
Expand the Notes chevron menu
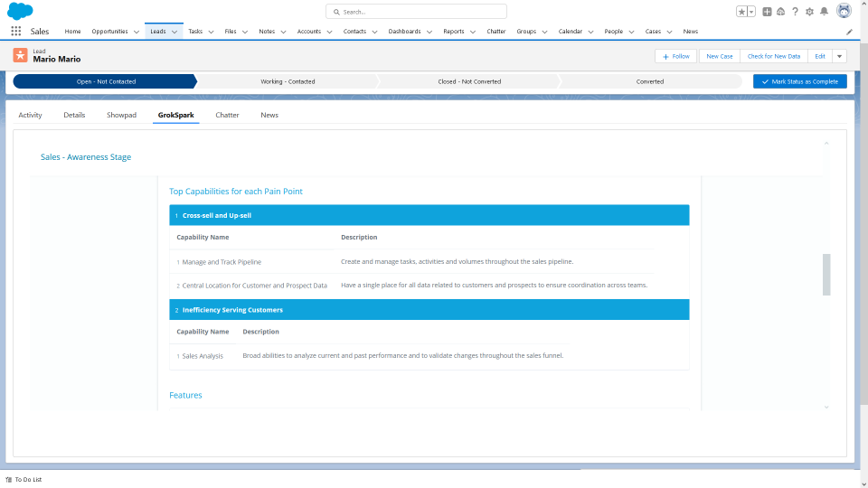[283, 33]
